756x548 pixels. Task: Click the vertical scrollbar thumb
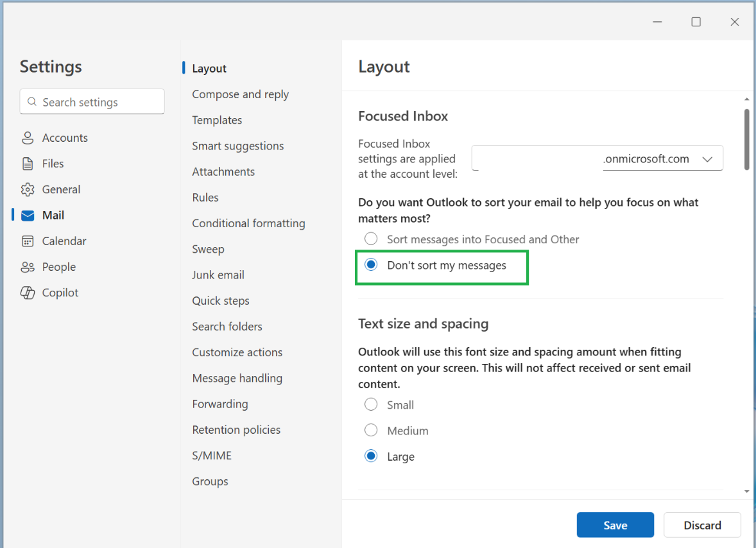point(746,140)
